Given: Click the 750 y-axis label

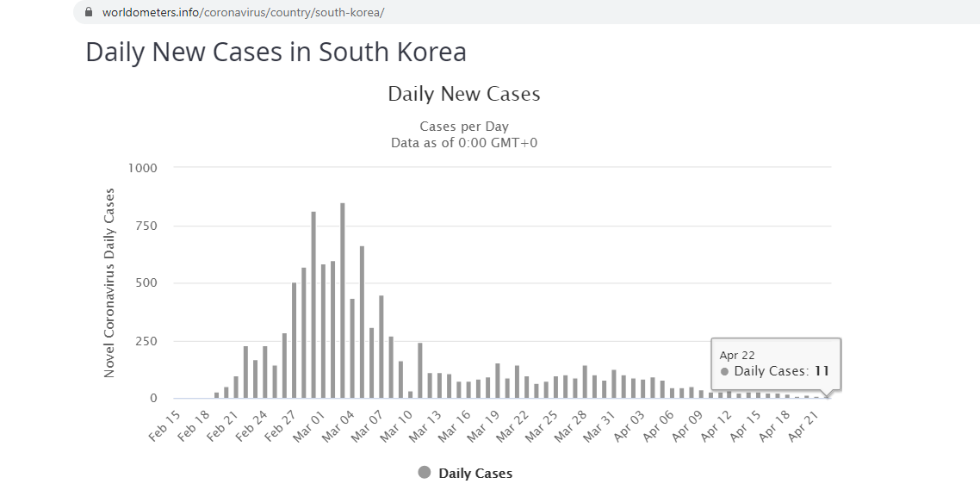Looking at the screenshot, I should click(x=145, y=226).
